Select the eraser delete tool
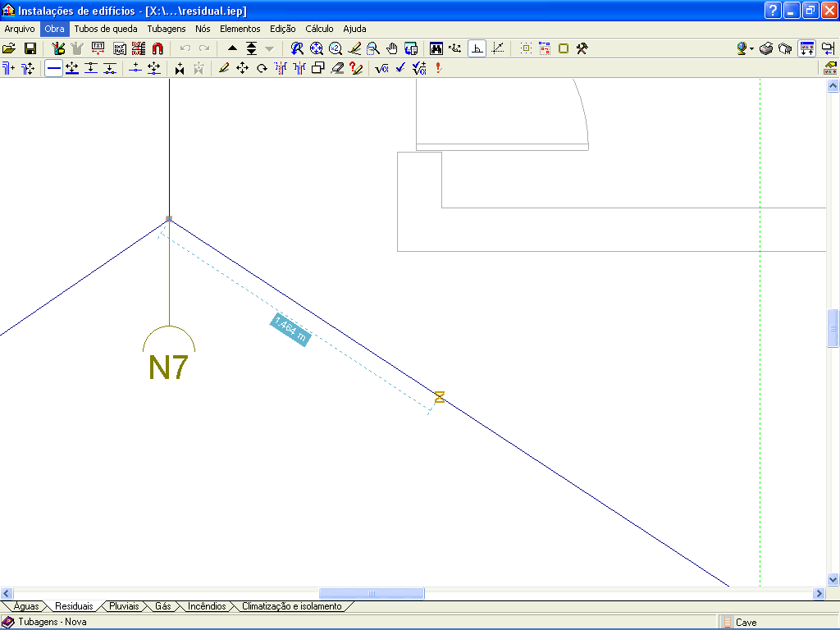Viewport: 840px width, 630px height. click(337, 69)
